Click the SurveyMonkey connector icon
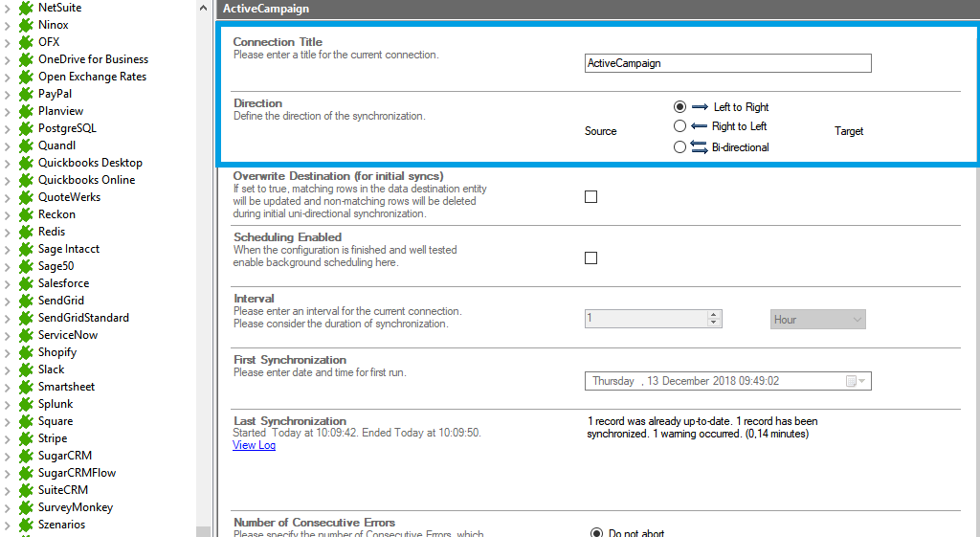Viewport: 980px width, 537px height. pyautogui.click(x=26, y=507)
